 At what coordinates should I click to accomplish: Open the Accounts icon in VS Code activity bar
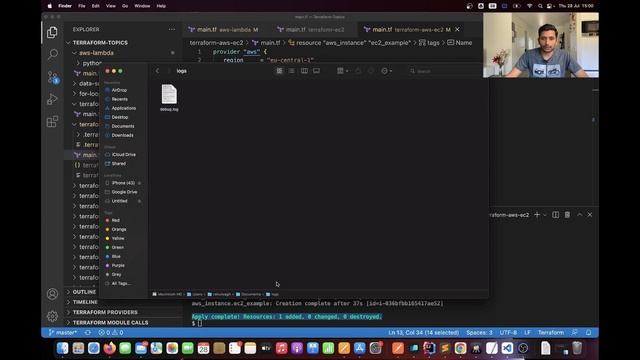(x=52, y=294)
